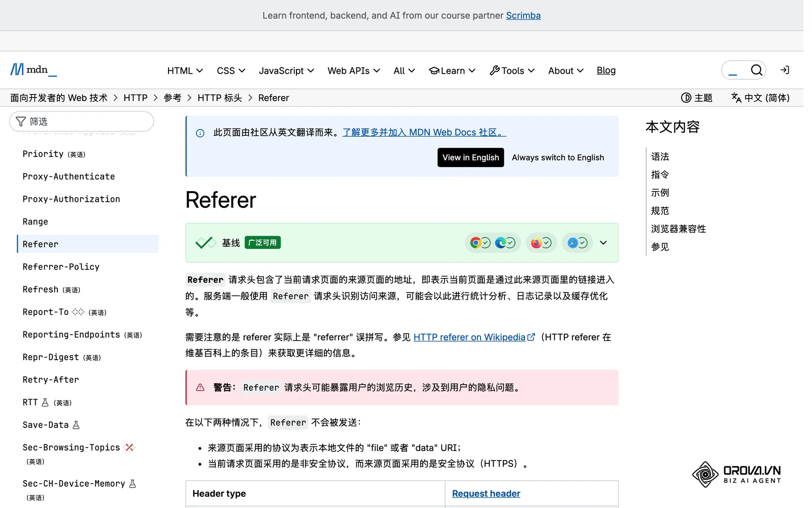
Task: Click the 参考 breadcrumb
Action: click(x=173, y=98)
